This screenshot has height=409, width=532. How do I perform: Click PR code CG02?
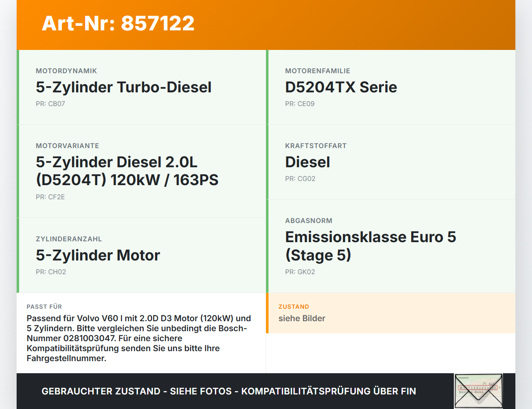[x=300, y=179]
